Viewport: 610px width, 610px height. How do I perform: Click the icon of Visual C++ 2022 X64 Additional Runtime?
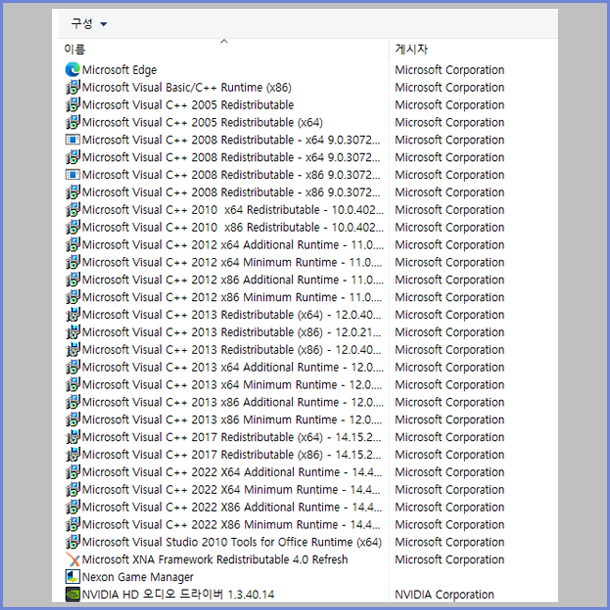(73, 472)
